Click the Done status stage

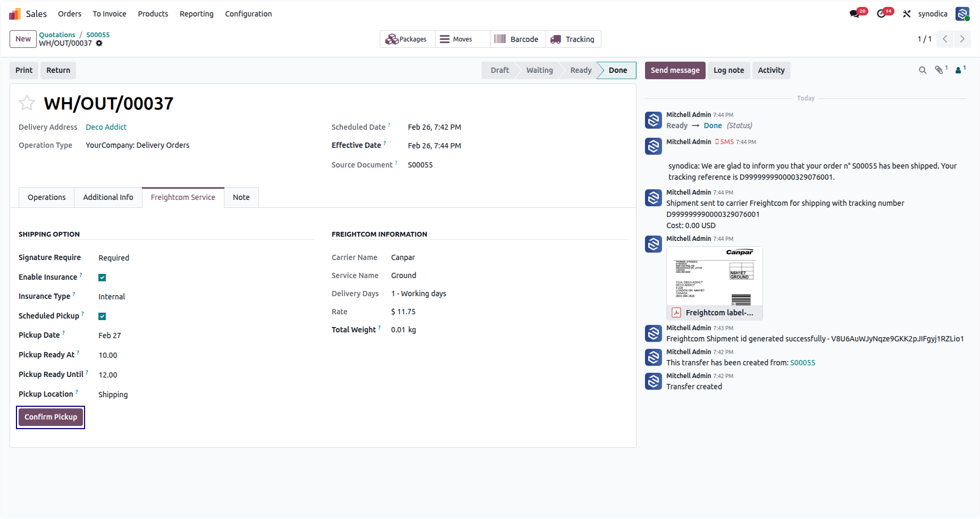(x=617, y=70)
